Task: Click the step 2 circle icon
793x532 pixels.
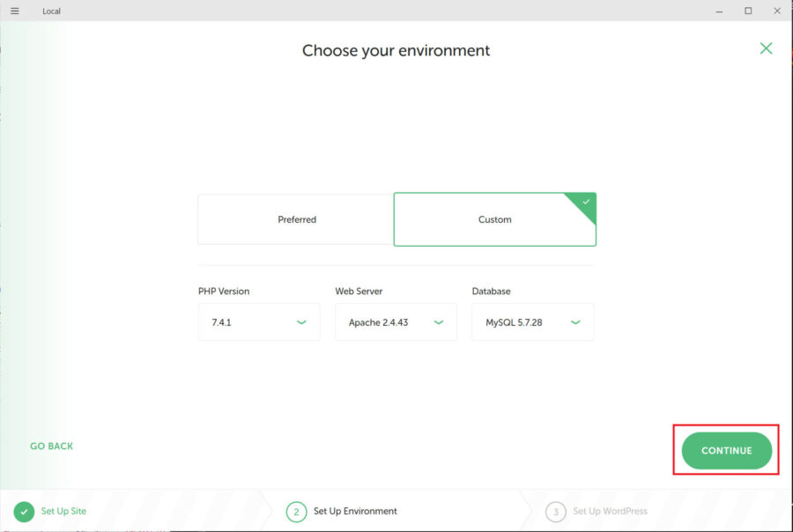Action: [296, 512]
